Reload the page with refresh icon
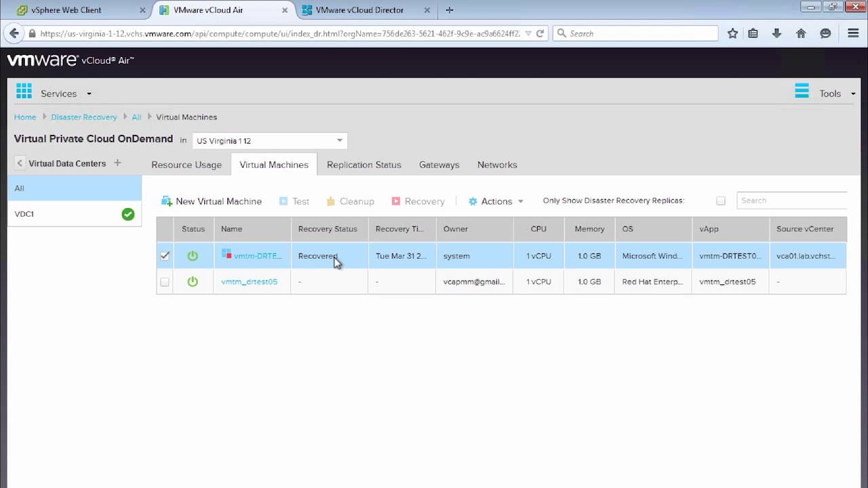The image size is (868, 488). 540,33
